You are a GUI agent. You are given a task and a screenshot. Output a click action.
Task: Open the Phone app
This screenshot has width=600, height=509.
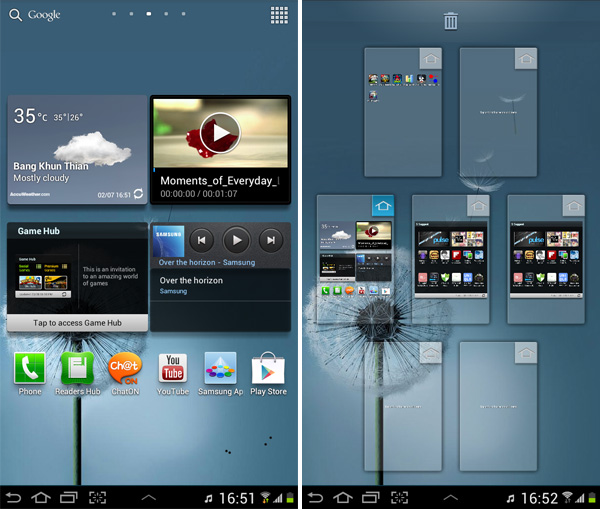point(29,369)
